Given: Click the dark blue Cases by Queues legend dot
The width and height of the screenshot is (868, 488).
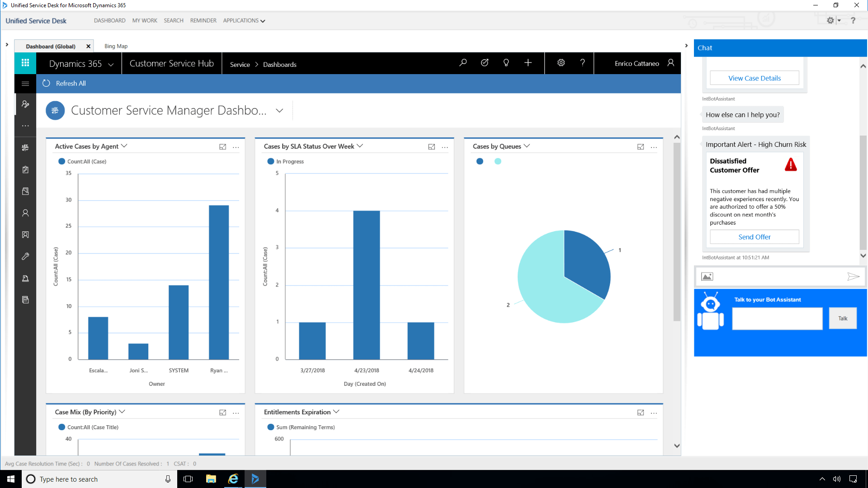Looking at the screenshot, I should (480, 161).
